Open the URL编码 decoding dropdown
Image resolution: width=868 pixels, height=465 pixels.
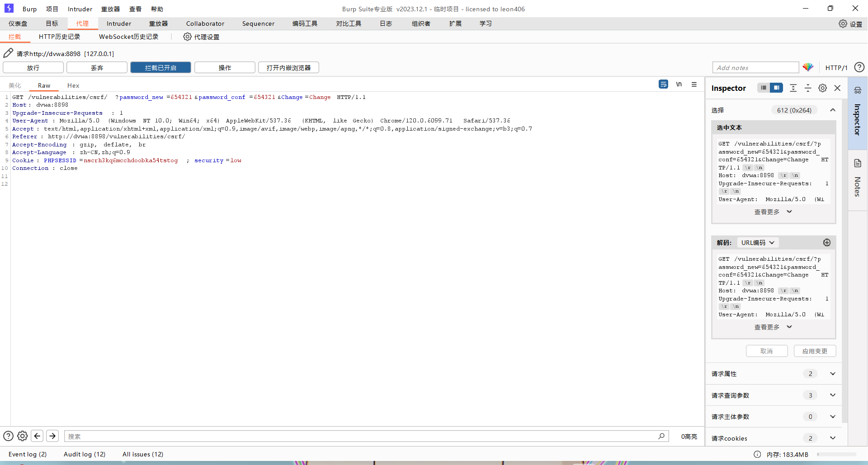(x=758, y=243)
